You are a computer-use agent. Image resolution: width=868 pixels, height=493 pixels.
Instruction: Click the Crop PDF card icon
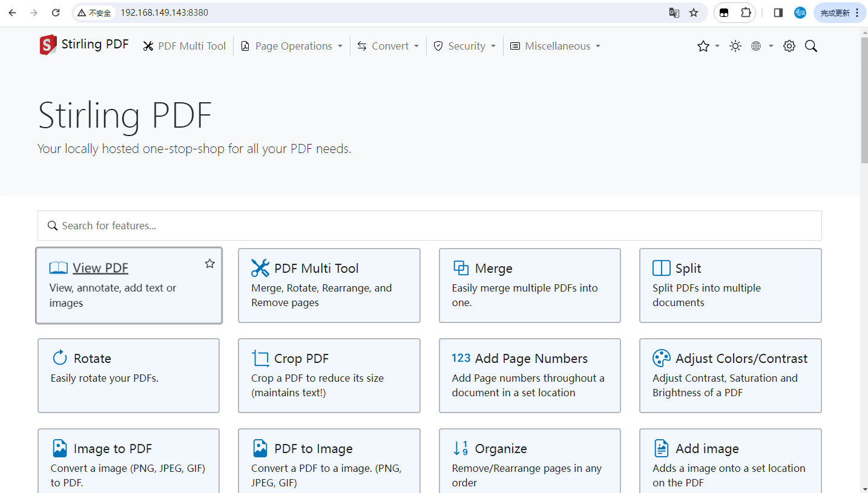260,358
